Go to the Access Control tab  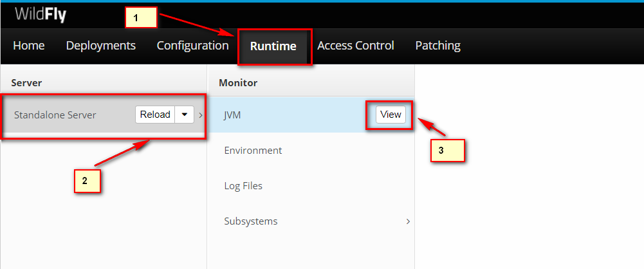(356, 46)
